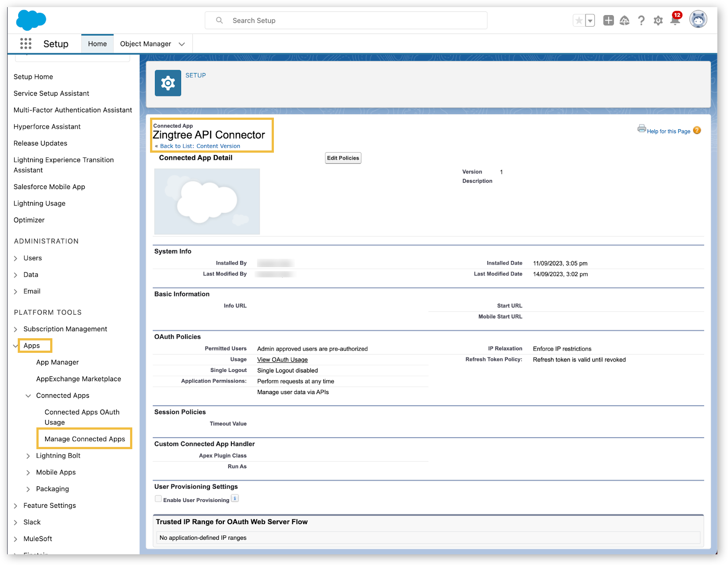The height and width of the screenshot is (565, 728).
Task: Collapse the Connected Apps chevron
Action: (x=28, y=396)
